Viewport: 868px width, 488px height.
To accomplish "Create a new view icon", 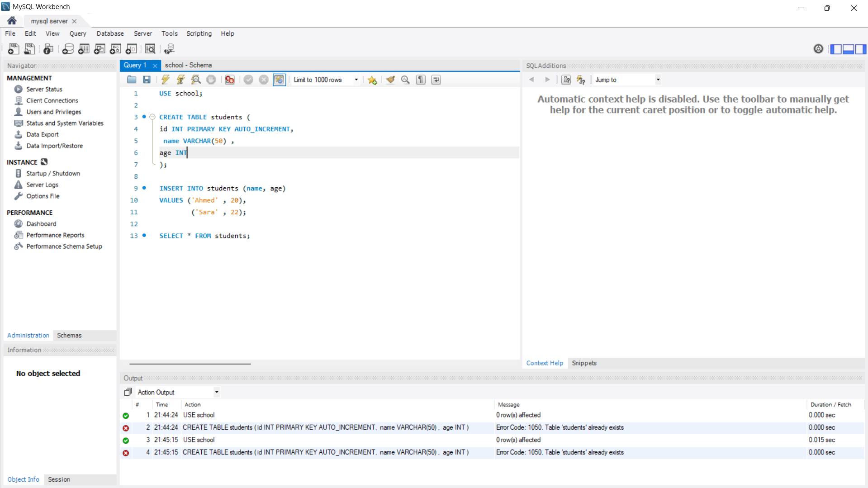I will tap(100, 49).
